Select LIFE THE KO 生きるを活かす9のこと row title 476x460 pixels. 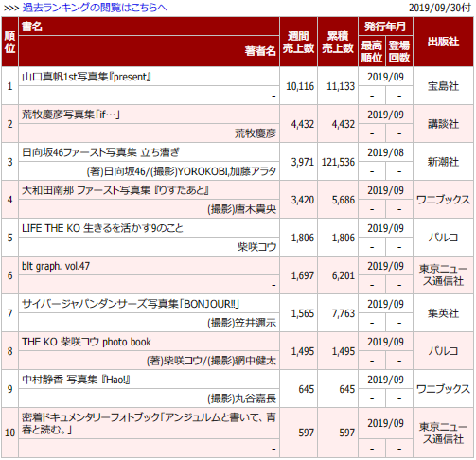[102, 228]
